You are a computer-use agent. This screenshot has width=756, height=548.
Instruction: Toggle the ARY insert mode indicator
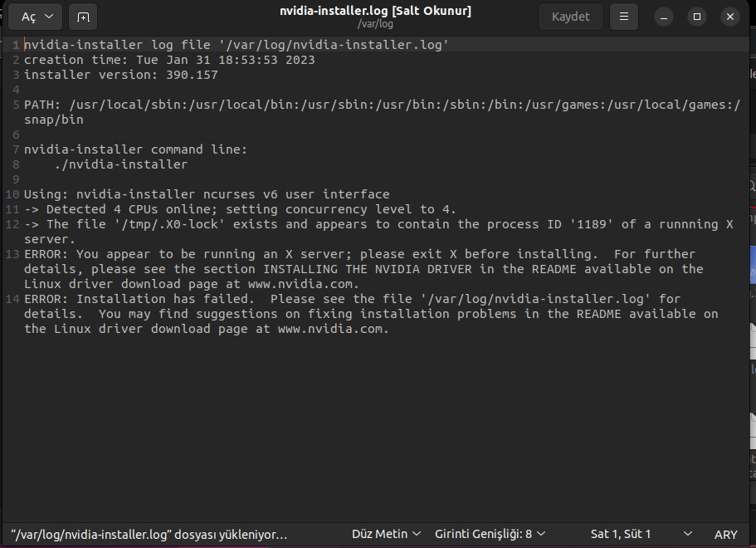[x=725, y=535]
